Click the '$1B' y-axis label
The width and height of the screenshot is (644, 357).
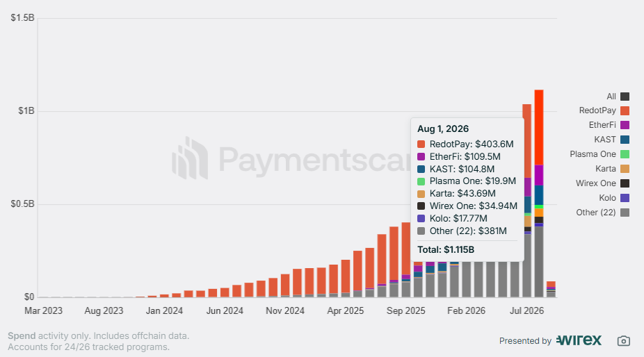coord(26,111)
